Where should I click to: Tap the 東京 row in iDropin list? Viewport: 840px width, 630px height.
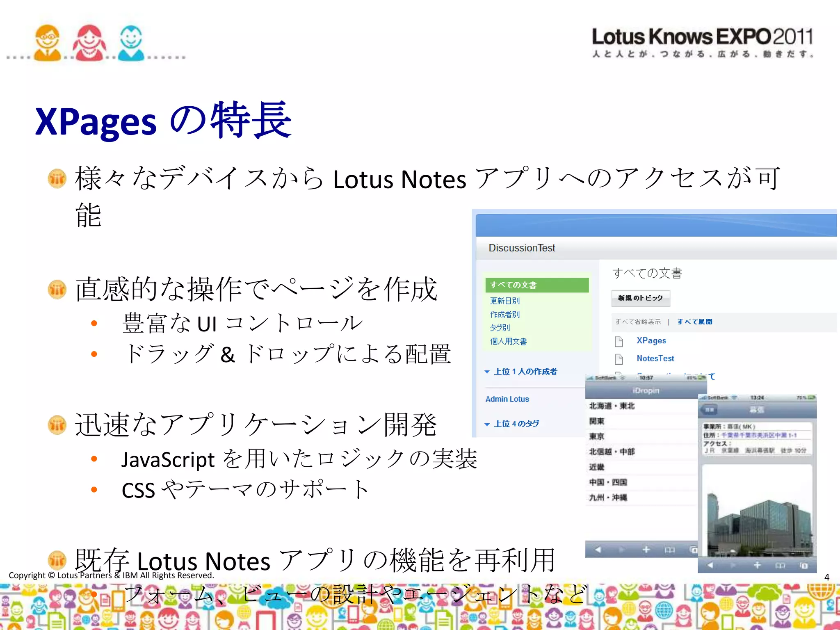pos(641,436)
